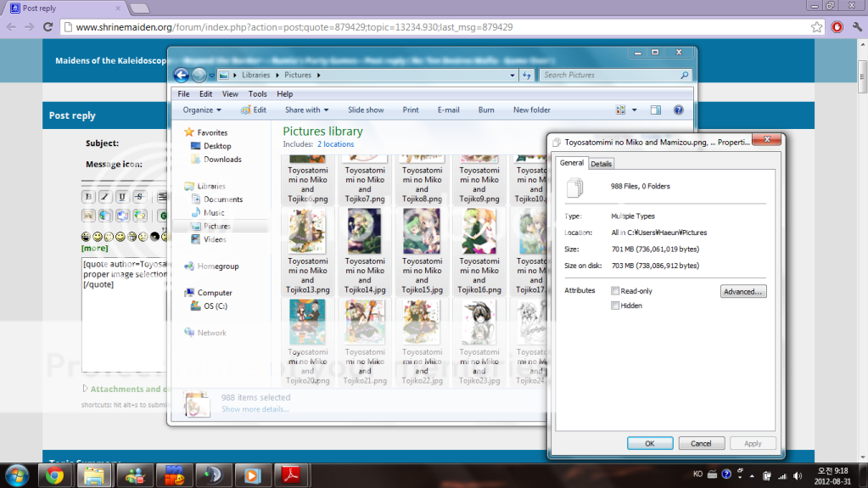Show the preview pane in Explorer
868x488 pixels.
655,109
